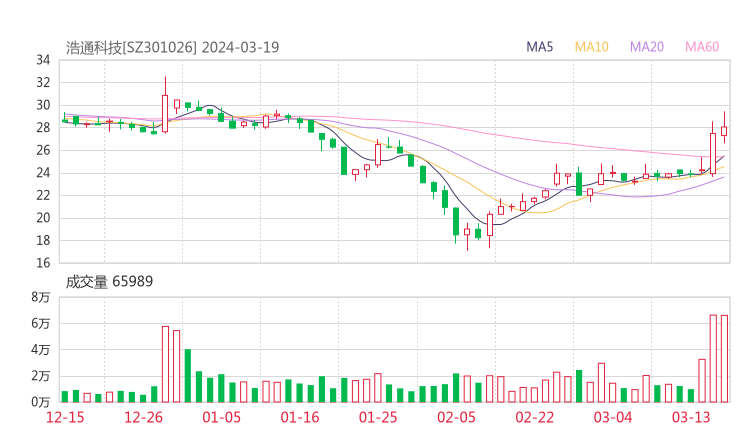
Task: Click the 03-04 date axis label
Action: tap(613, 417)
